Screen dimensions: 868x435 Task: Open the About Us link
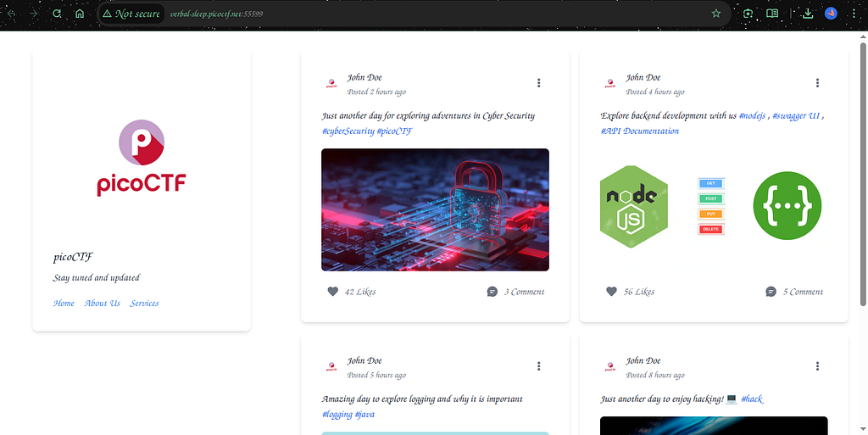click(x=103, y=304)
